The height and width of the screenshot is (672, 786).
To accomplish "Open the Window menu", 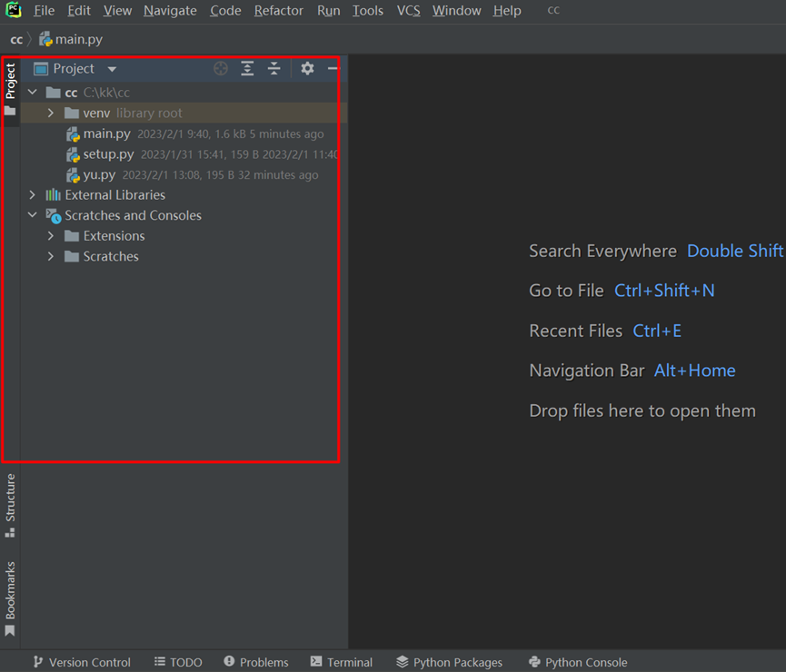I will pos(457,11).
